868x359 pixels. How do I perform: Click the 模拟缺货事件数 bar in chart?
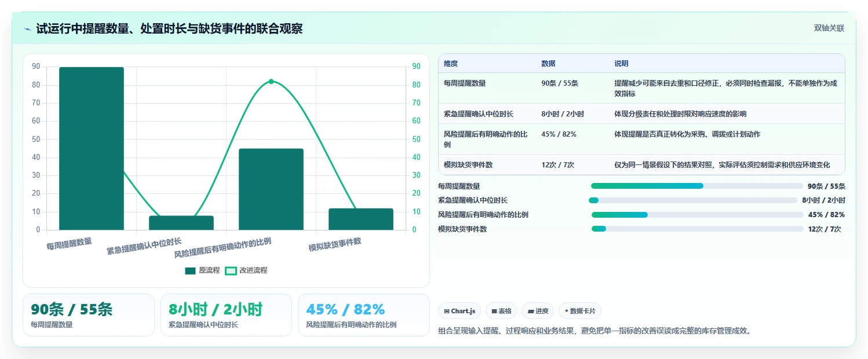[x=361, y=219]
